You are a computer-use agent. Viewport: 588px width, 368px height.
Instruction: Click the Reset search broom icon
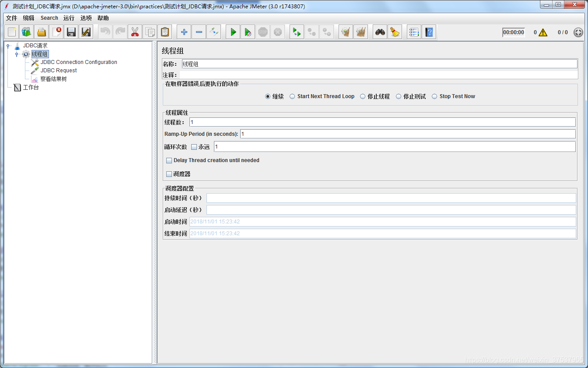(395, 32)
